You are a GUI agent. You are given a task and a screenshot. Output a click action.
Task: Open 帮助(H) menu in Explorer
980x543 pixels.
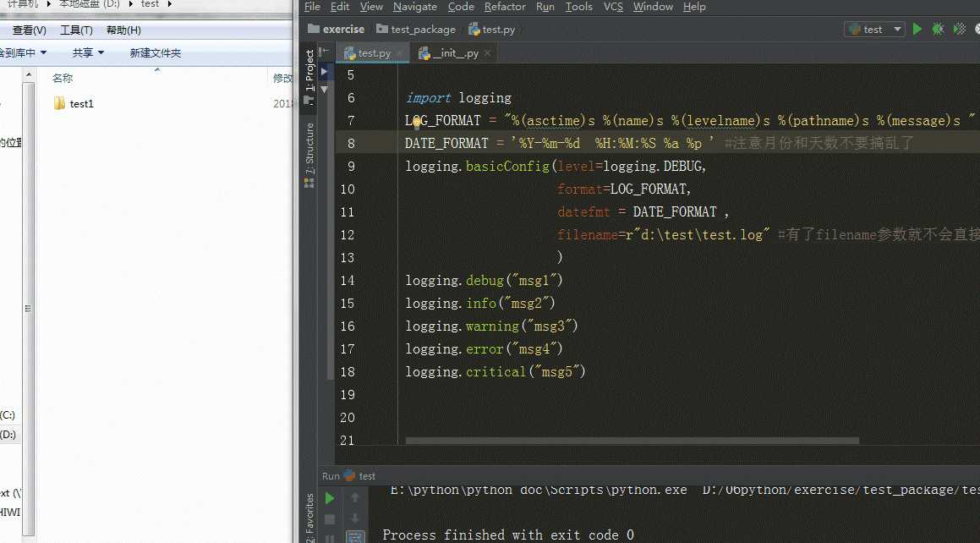tap(123, 30)
